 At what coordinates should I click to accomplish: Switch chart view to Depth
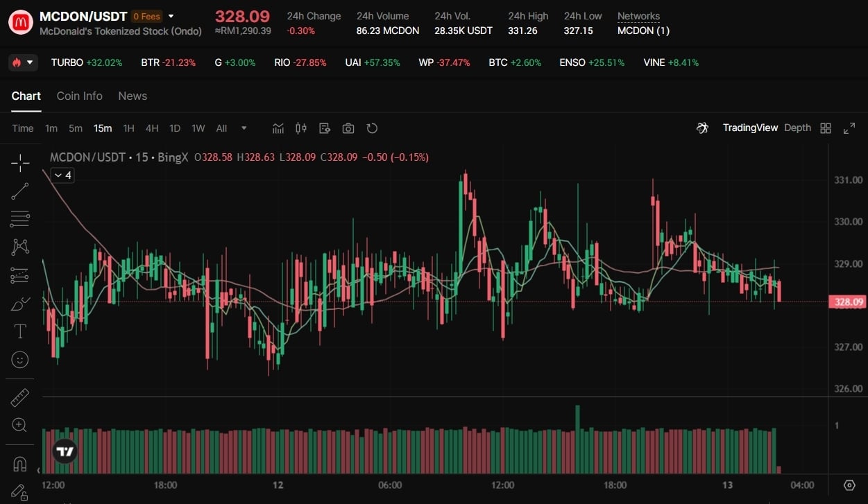click(x=797, y=128)
